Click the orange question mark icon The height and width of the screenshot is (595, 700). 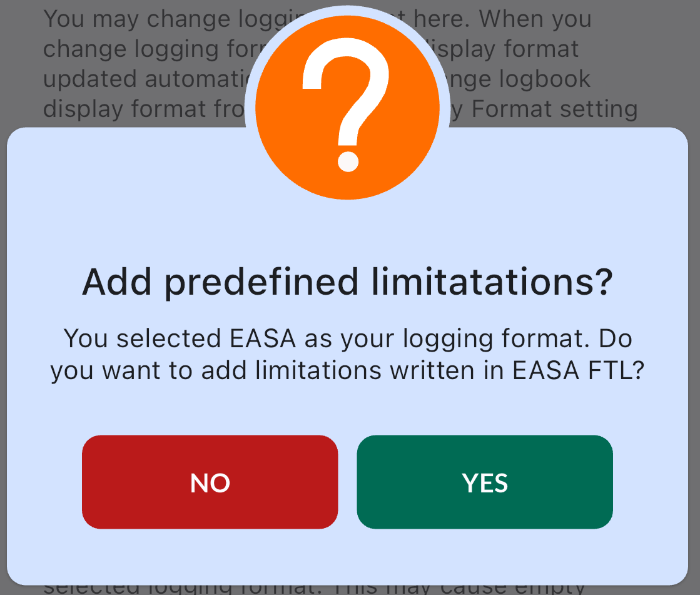[348, 106]
